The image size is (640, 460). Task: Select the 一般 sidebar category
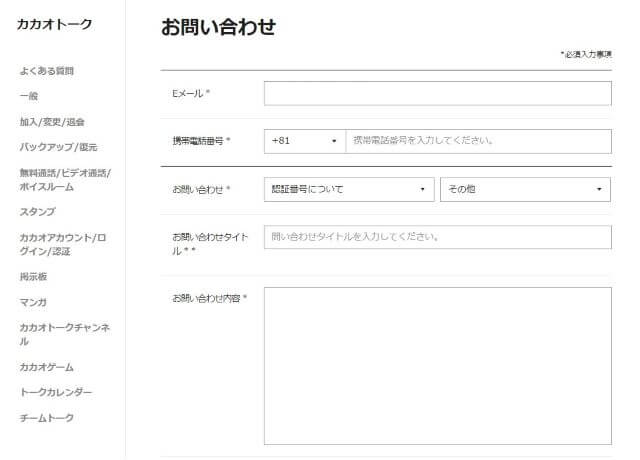(29, 96)
